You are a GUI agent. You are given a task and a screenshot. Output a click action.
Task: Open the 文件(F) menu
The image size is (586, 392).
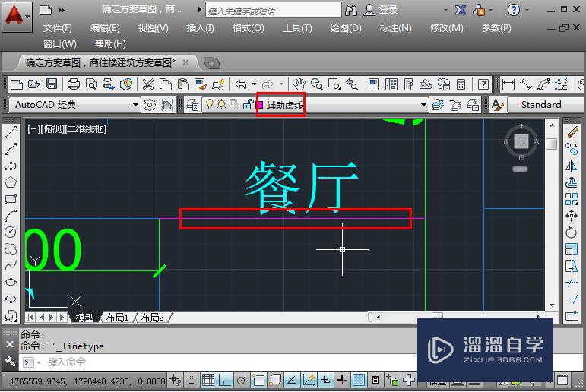(x=57, y=28)
